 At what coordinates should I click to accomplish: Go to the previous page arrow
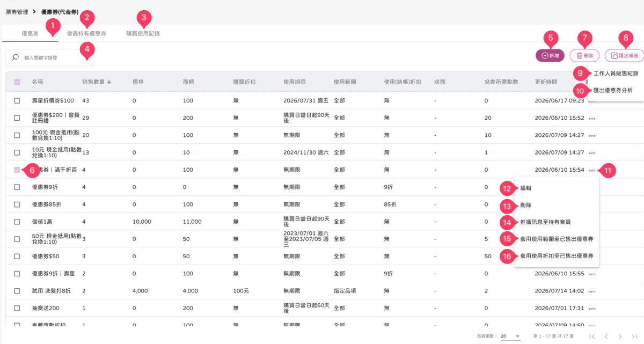(606, 336)
